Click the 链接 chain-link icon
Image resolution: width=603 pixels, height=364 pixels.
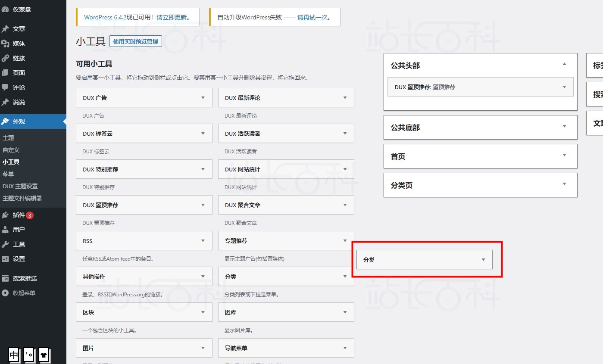(5, 58)
